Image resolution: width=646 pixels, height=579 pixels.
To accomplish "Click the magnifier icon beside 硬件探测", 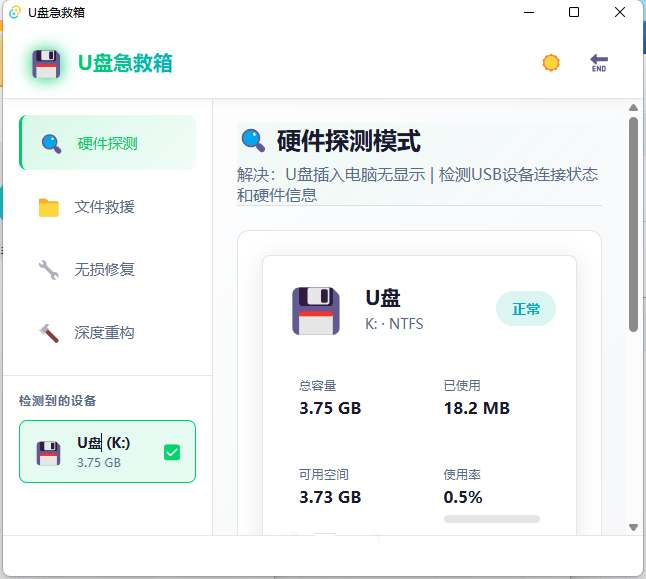I will 51,144.
